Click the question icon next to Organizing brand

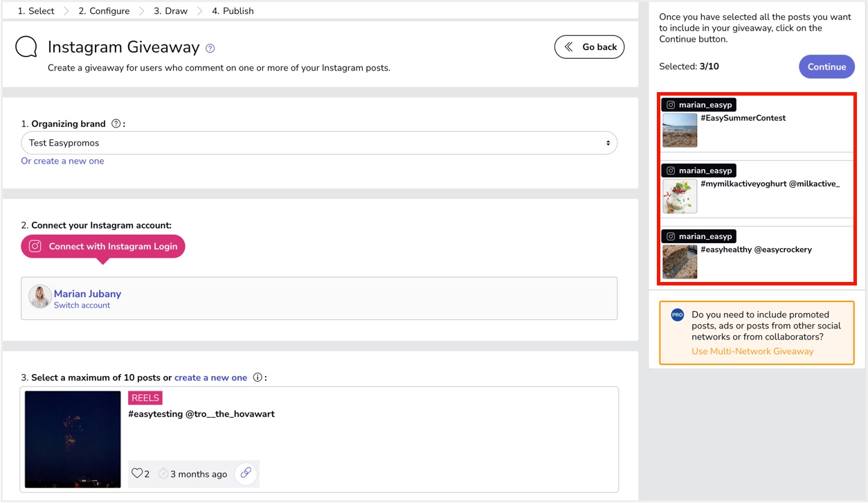(116, 124)
